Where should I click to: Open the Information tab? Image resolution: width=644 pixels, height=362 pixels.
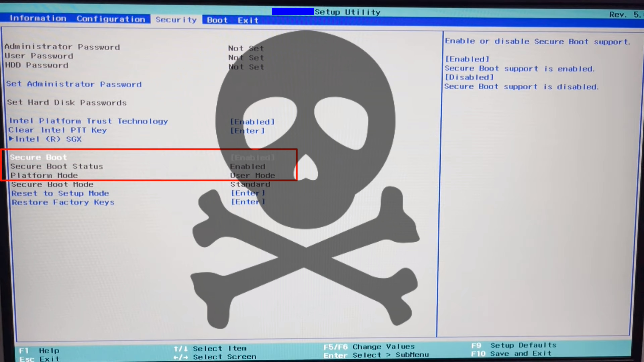coord(38,18)
